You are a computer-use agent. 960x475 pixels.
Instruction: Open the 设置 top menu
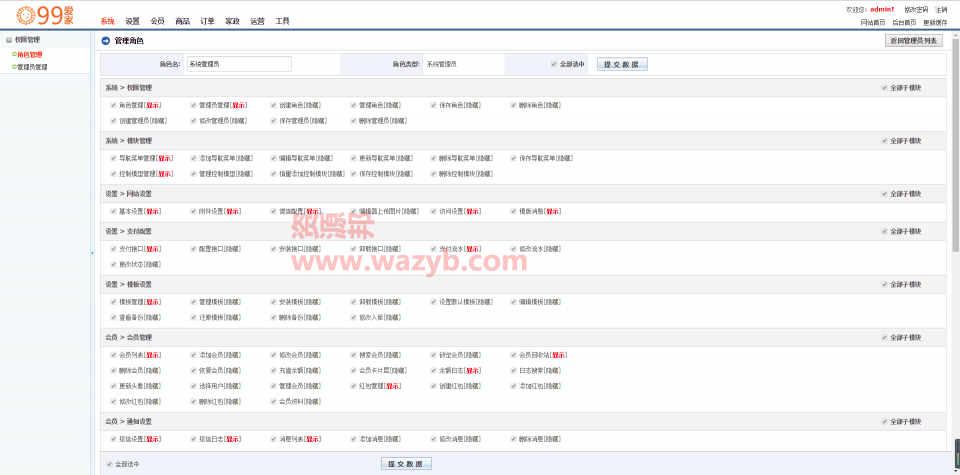(x=132, y=21)
